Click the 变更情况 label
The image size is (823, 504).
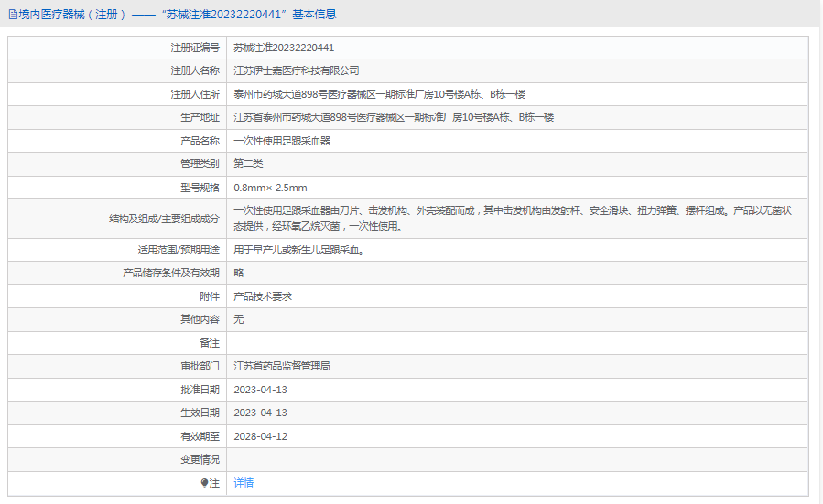pyautogui.click(x=200, y=459)
